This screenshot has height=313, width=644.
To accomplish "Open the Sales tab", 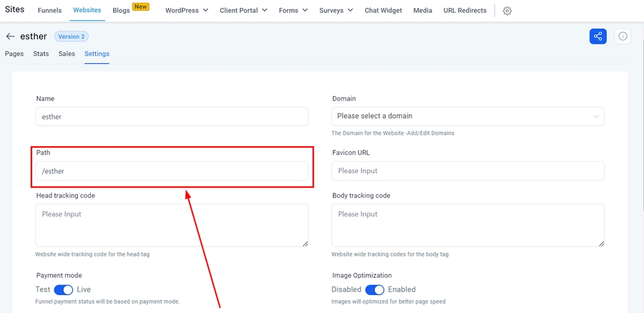I will click(67, 54).
